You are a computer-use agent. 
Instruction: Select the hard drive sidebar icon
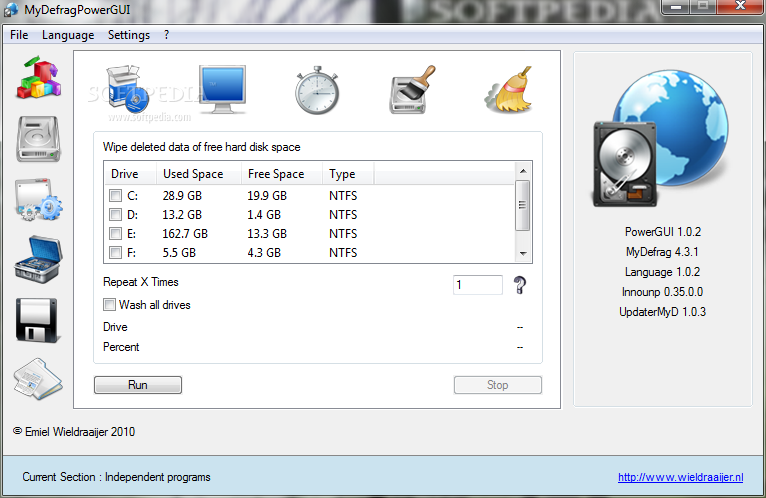click(x=38, y=139)
